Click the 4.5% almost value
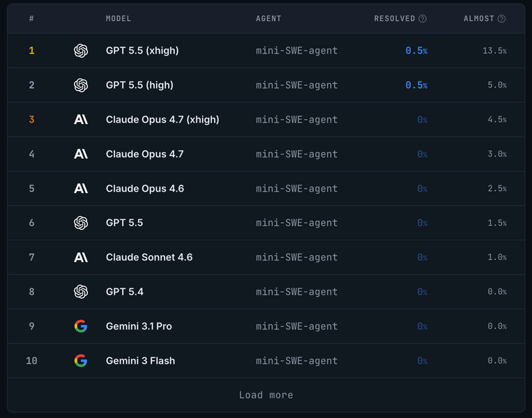The height and width of the screenshot is (418, 532). click(x=497, y=120)
